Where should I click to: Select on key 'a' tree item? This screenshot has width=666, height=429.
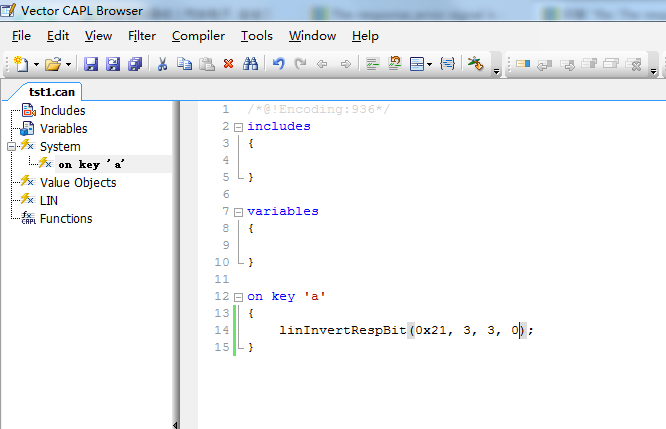pyautogui.click(x=91, y=164)
